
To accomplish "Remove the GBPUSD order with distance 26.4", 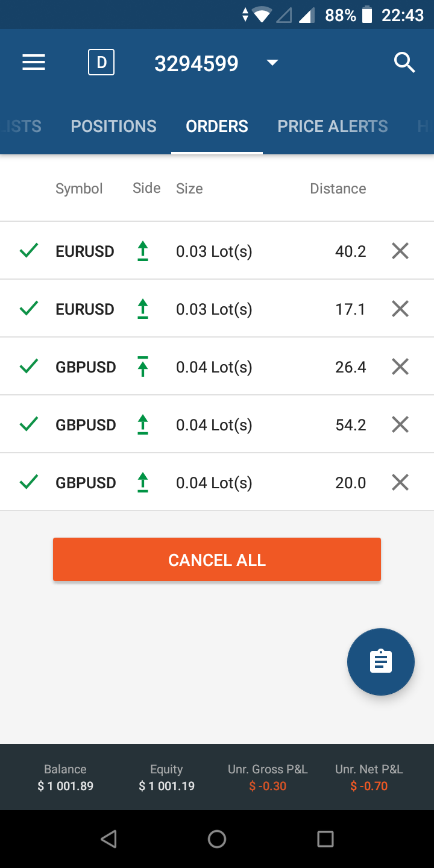I will point(400,366).
